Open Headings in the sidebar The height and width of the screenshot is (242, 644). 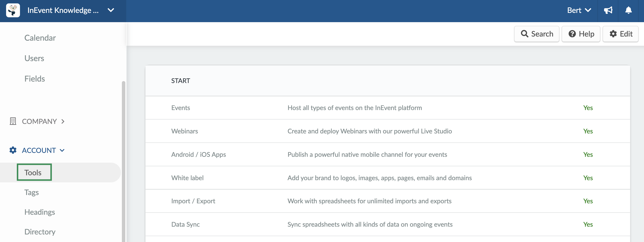[40, 212]
